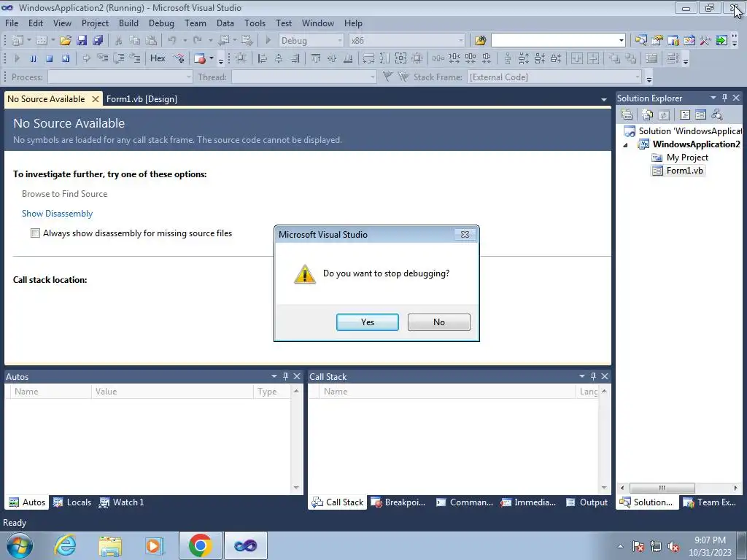Open Google Chrome from the taskbar

(200, 545)
